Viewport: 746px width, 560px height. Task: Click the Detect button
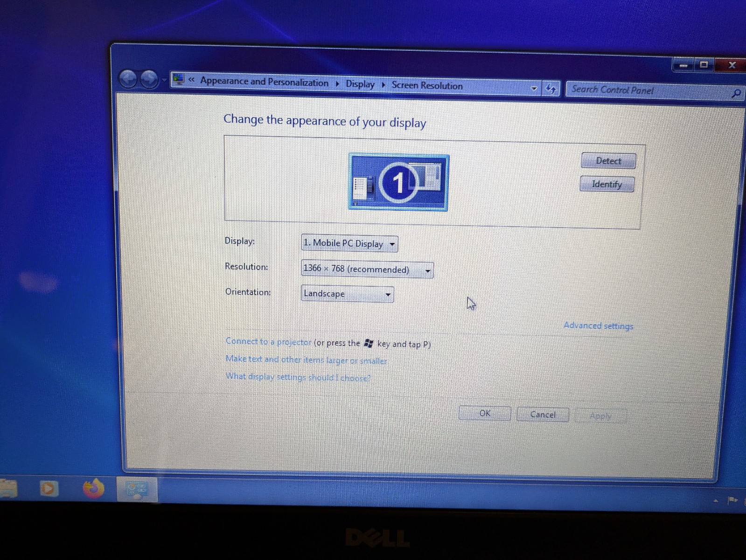(x=608, y=161)
